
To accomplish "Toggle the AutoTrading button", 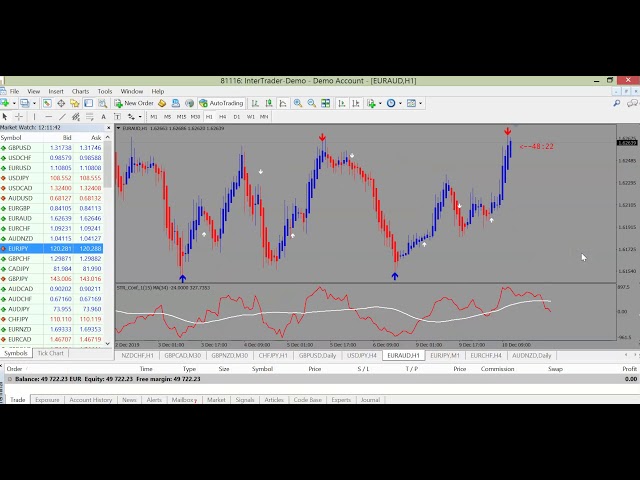I will point(221,103).
